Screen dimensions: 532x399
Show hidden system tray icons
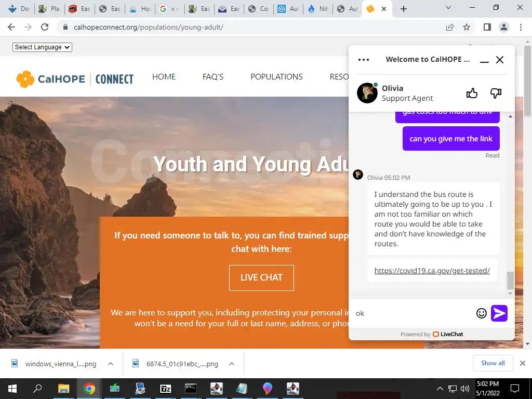[440, 389]
